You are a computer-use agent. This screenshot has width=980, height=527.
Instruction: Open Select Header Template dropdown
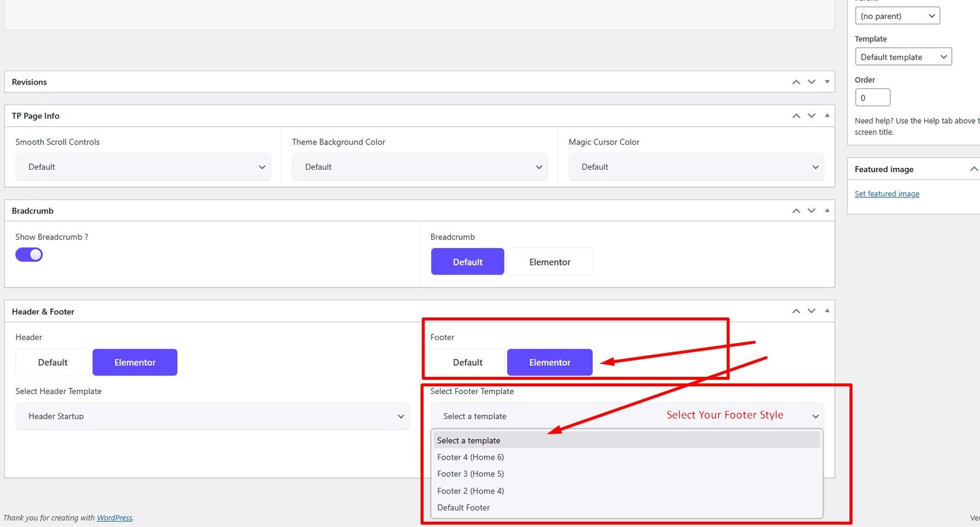coord(212,416)
